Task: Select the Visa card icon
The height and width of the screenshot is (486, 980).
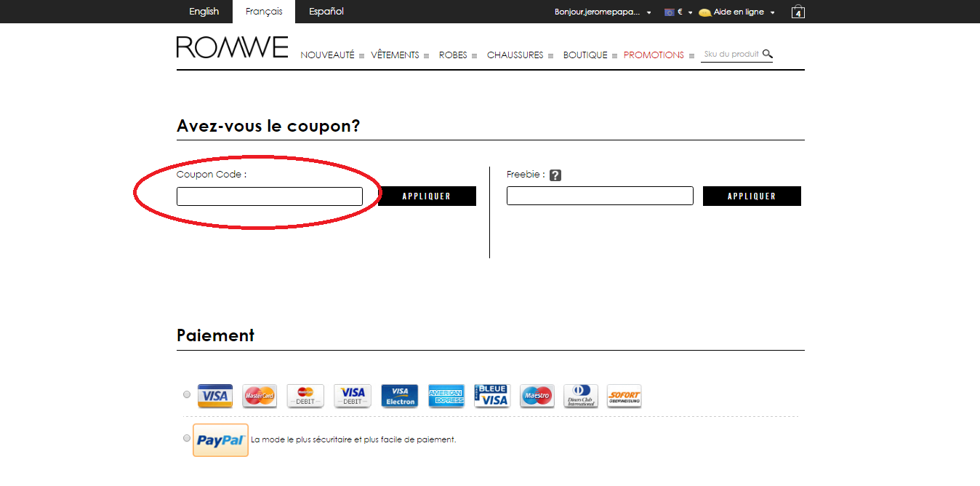Action: click(x=214, y=395)
